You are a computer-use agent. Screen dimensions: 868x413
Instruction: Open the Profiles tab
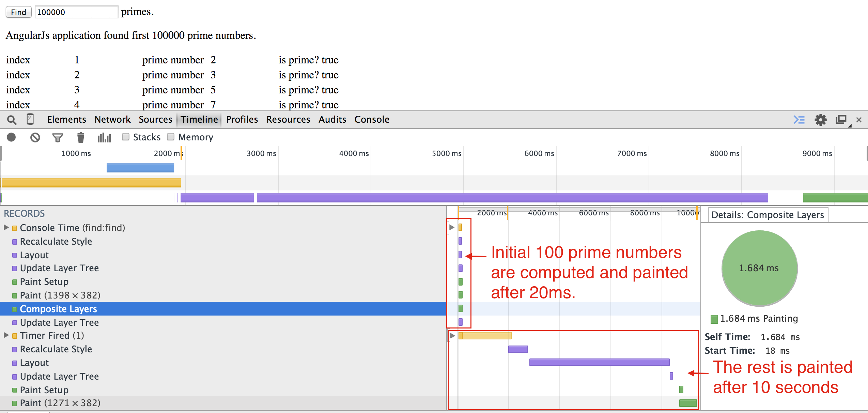[x=242, y=120]
